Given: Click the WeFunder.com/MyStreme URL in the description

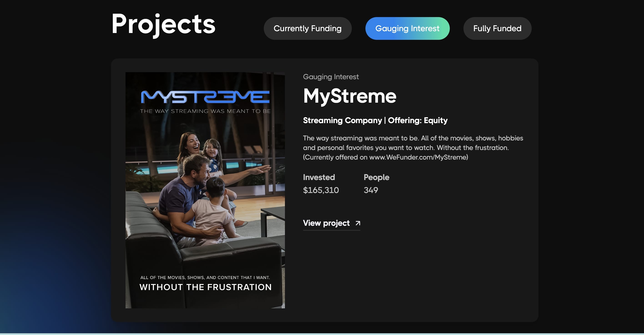Looking at the screenshot, I should click(x=418, y=157).
